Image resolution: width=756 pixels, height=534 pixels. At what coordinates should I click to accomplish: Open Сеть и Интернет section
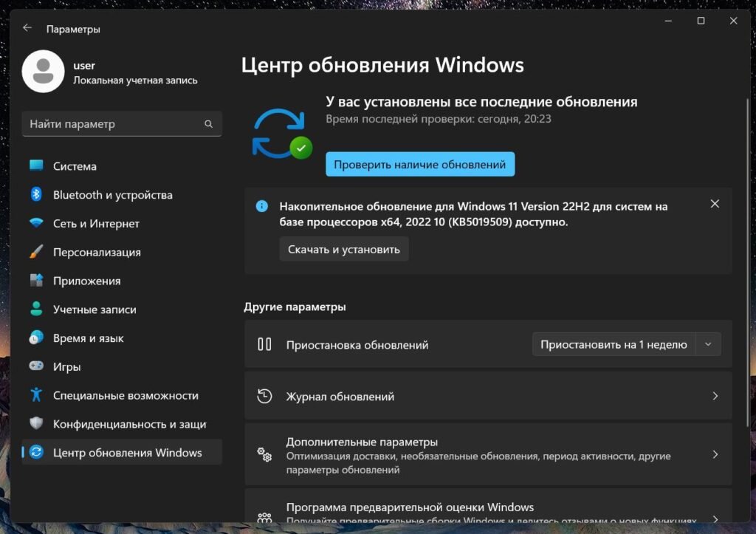tap(122, 223)
